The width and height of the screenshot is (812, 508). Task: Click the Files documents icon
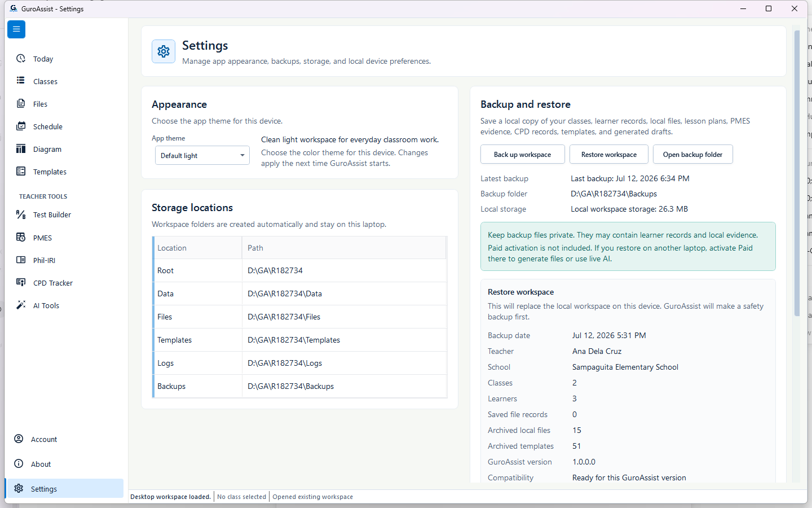21,104
